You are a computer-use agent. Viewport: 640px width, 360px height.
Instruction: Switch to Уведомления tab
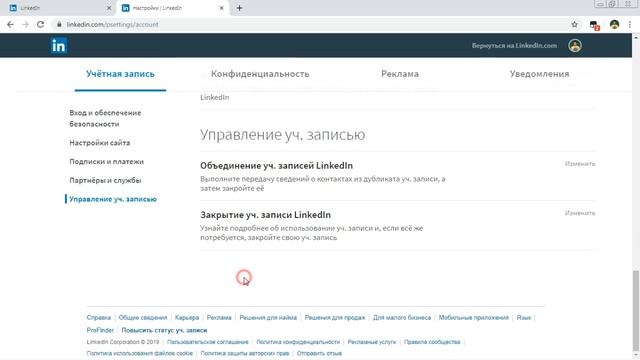point(540,74)
